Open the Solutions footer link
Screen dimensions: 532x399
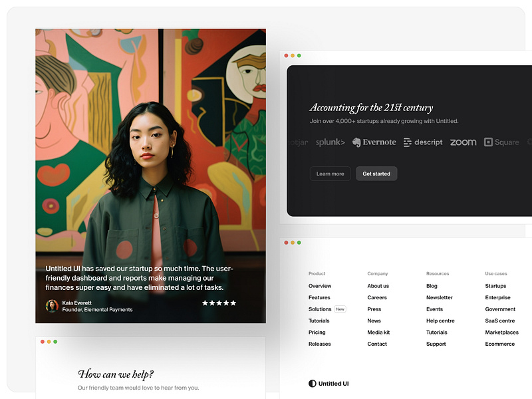pyautogui.click(x=320, y=309)
